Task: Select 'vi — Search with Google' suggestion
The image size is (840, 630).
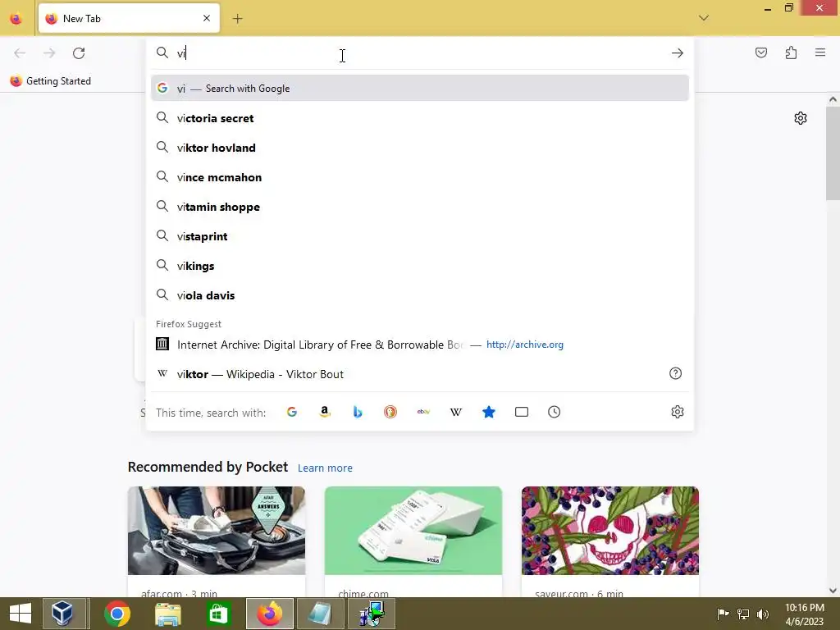Action: click(419, 89)
